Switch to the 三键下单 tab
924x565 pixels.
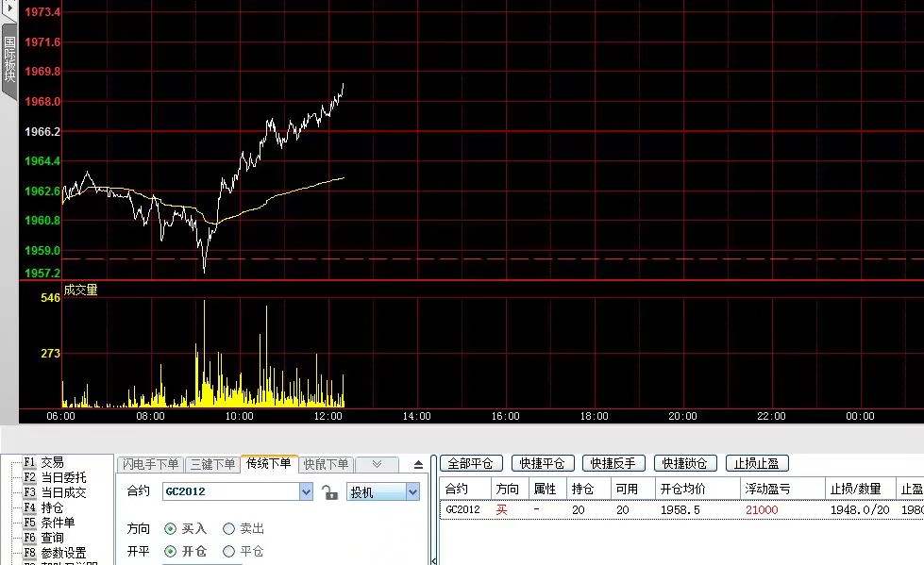(x=212, y=464)
